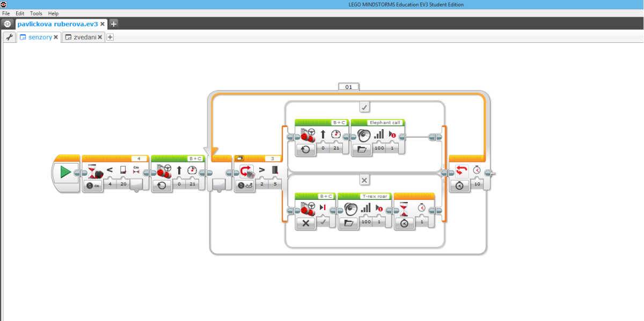644x321 pixels.
Task: Open project properties wrench icon
Action: [9, 37]
